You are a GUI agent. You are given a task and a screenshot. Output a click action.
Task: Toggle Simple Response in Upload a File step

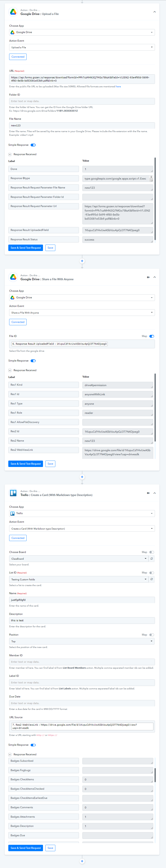pyautogui.click(x=33, y=145)
